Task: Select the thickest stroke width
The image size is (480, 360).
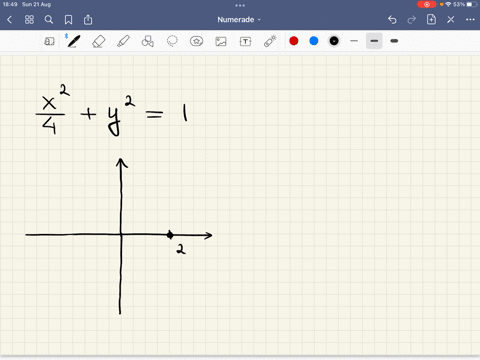Action: [x=394, y=41]
